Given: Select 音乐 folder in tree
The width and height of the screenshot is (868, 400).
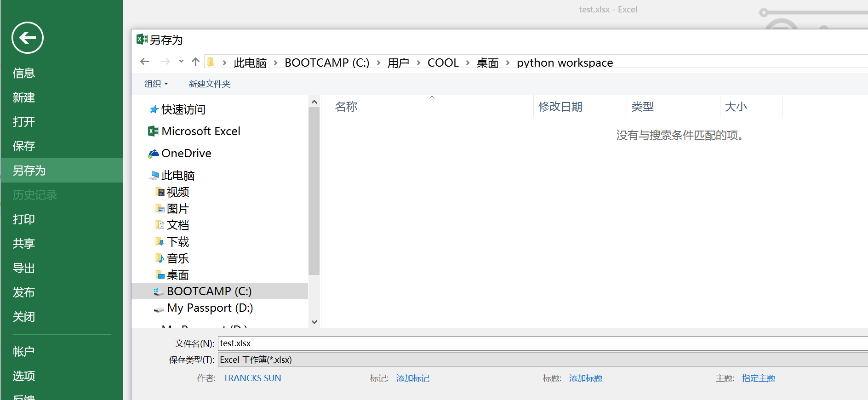Looking at the screenshot, I should coord(178,258).
